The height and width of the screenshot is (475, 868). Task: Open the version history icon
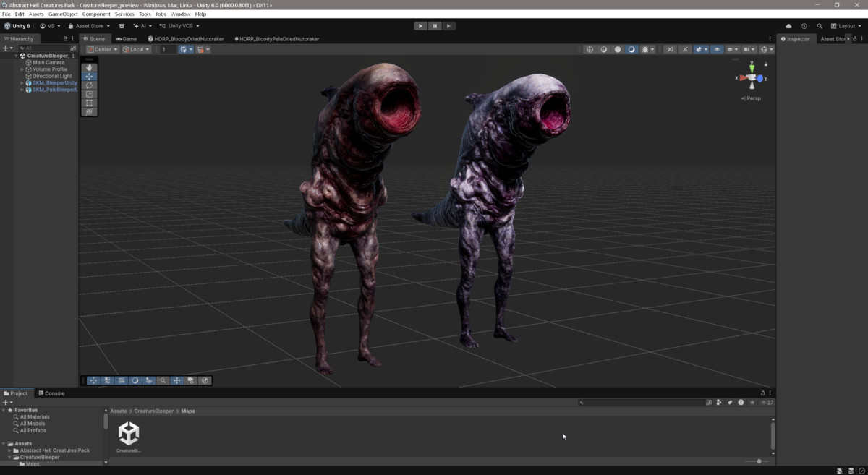pyautogui.click(x=804, y=26)
